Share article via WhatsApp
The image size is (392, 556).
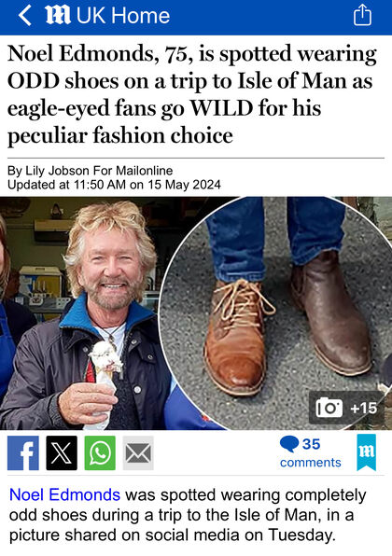tap(100, 453)
